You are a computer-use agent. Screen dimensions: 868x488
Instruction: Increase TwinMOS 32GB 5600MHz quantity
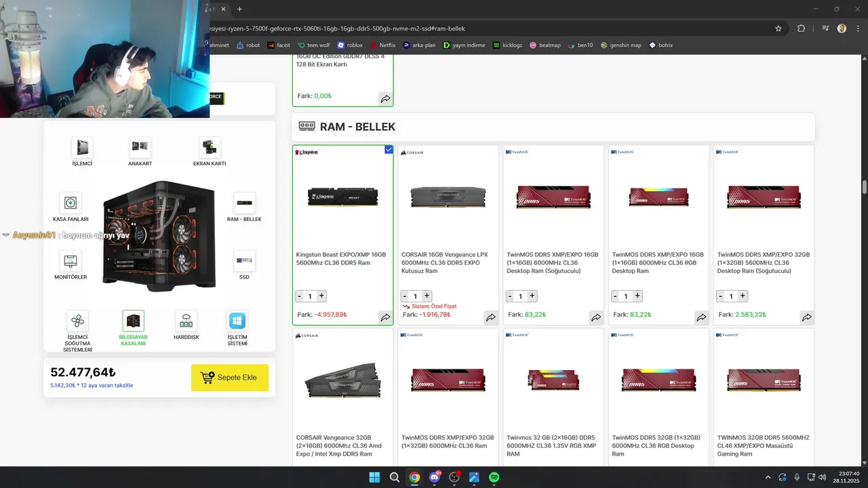(x=743, y=296)
